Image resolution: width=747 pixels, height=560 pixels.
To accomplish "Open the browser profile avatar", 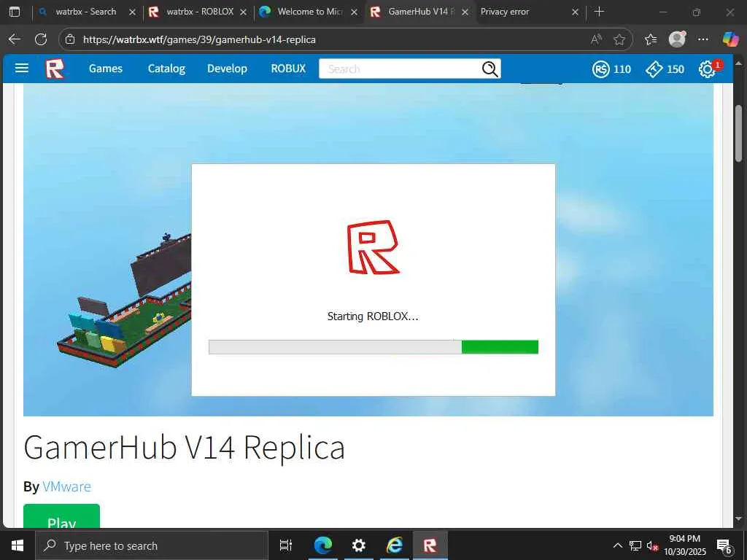I will 677,39.
